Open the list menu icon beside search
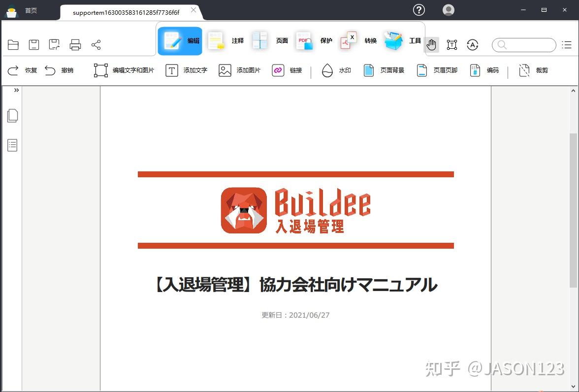Screen dimensions: 579x392 click(567, 45)
